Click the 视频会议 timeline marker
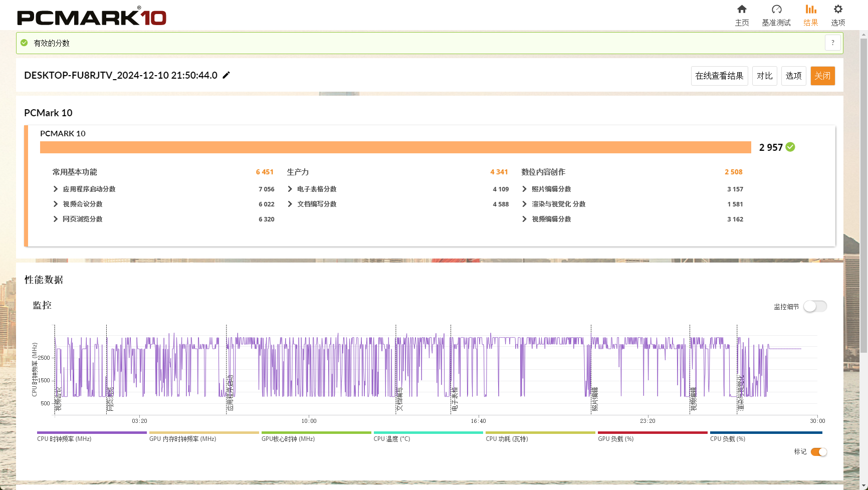The width and height of the screenshot is (868, 490). point(58,399)
